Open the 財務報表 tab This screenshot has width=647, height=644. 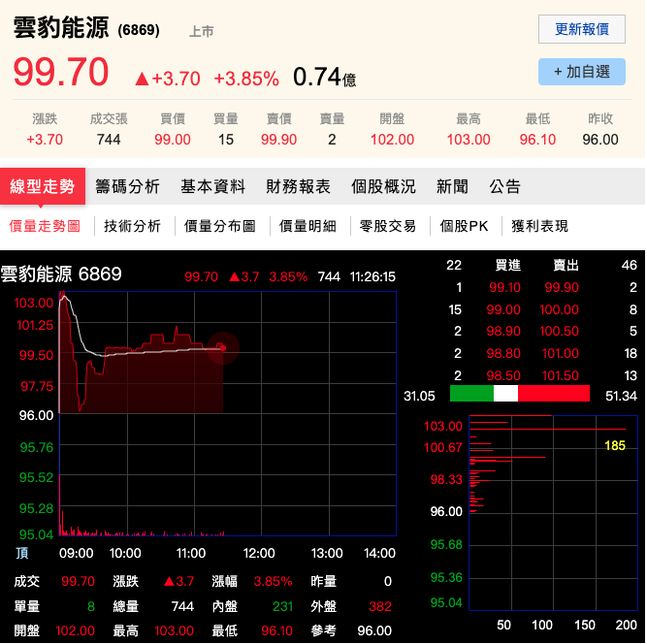(299, 186)
